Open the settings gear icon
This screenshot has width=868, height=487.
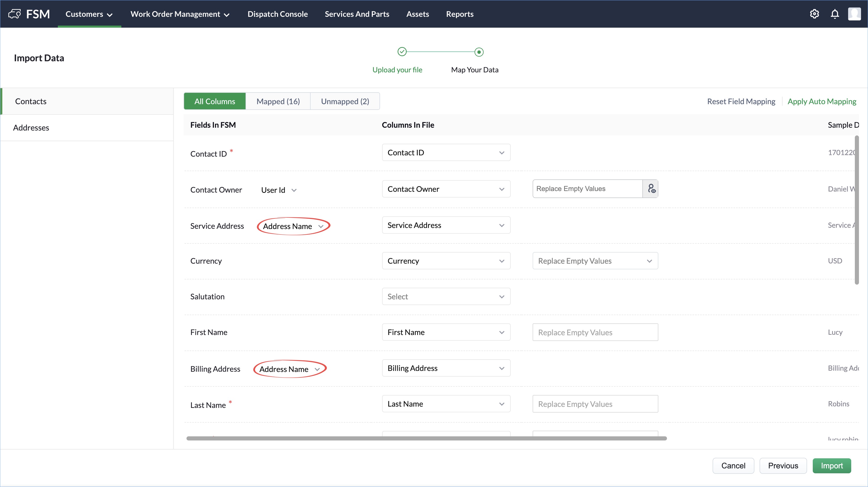pos(814,14)
